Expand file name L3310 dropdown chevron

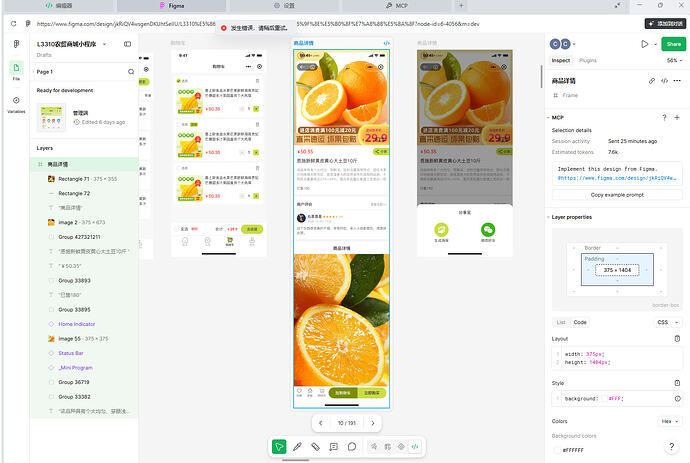tap(105, 44)
